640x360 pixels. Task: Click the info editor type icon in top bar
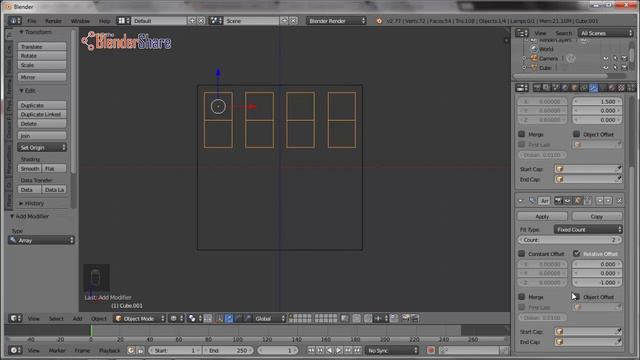[15, 20]
